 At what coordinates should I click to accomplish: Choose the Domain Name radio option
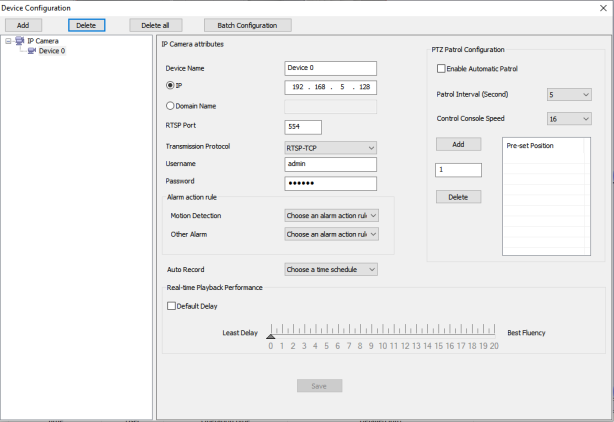[170, 106]
